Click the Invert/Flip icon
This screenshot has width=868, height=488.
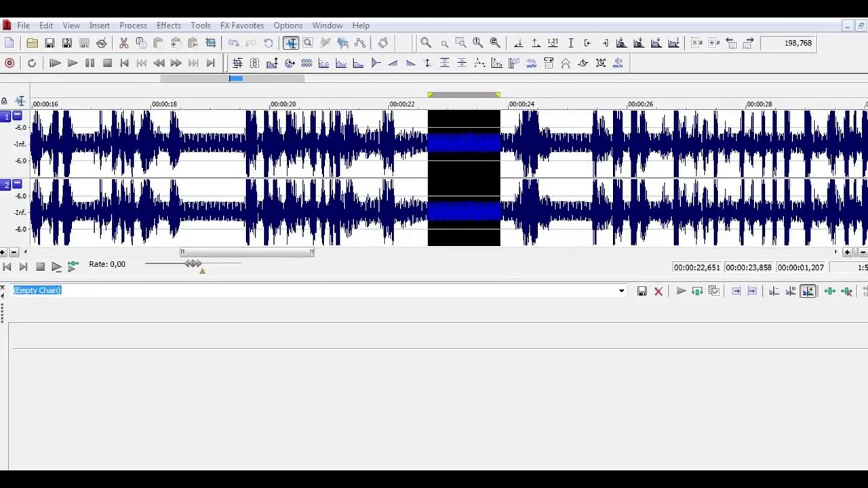pyautogui.click(x=427, y=63)
